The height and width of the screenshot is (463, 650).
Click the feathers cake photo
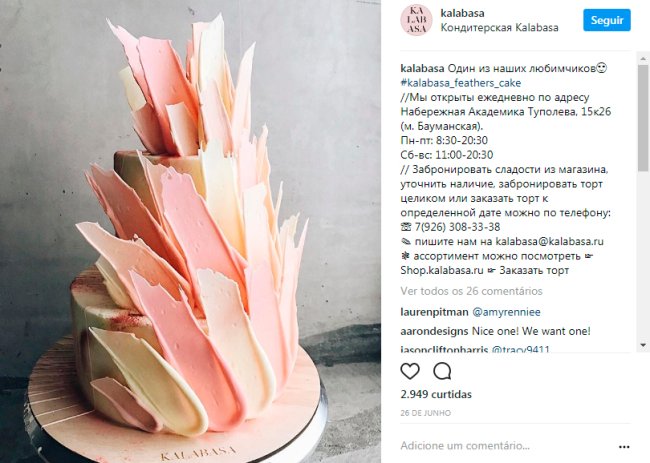pyautogui.click(x=190, y=231)
